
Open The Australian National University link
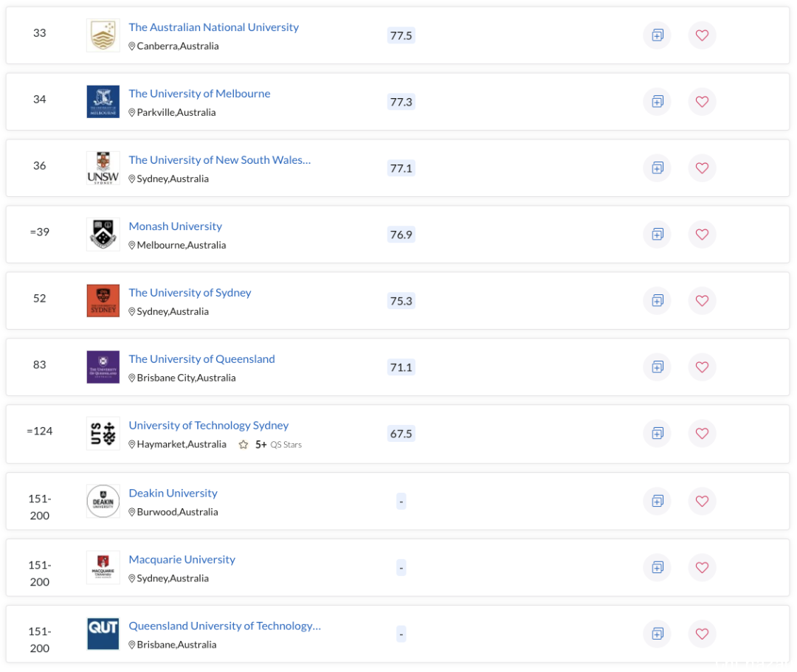pyautogui.click(x=213, y=27)
